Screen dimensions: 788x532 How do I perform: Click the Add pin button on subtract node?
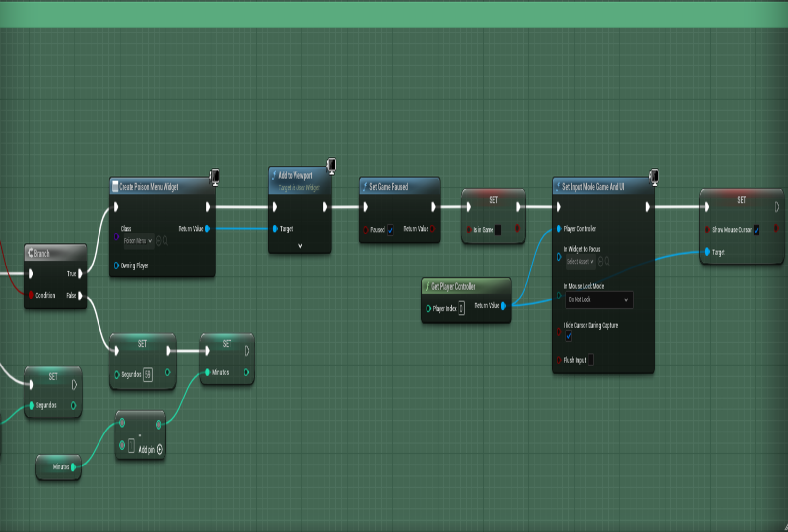pyautogui.click(x=147, y=450)
